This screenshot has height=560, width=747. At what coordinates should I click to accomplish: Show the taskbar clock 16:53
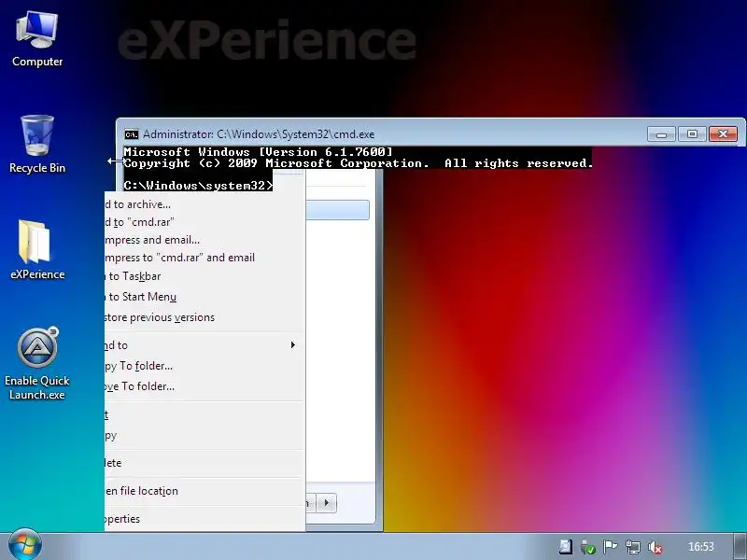[x=701, y=547]
